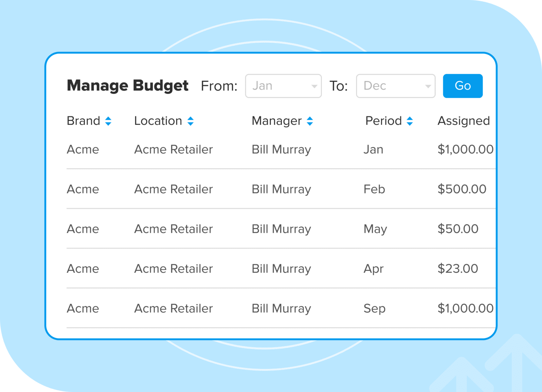
Task: Click Acme Retailer in the first row
Action: 174,150
